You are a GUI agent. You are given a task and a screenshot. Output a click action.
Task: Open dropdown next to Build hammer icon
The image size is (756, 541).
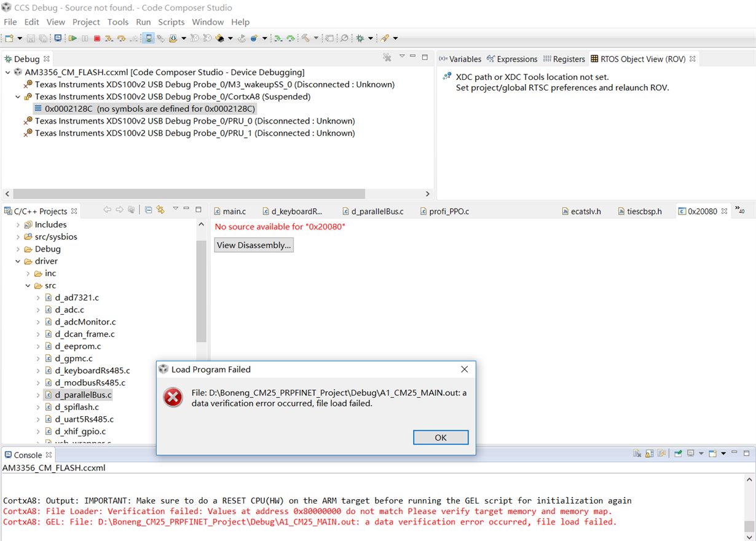pos(316,38)
